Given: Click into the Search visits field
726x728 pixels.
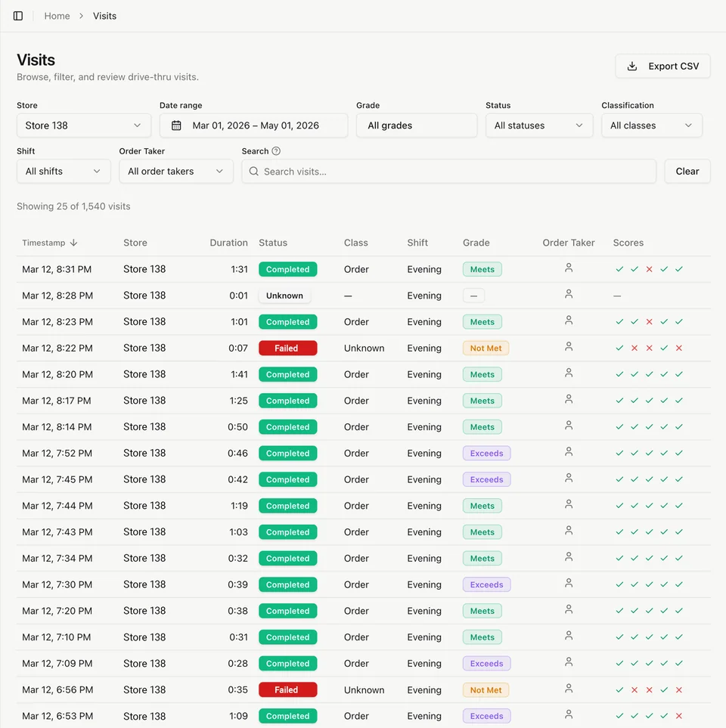Looking at the screenshot, I should coord(448,172).
